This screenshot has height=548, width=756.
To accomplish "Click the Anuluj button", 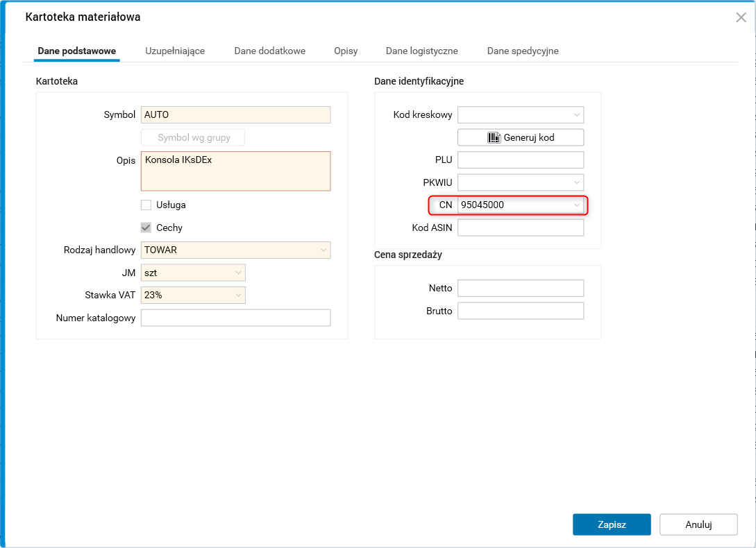I will click(x=698, y=524).
